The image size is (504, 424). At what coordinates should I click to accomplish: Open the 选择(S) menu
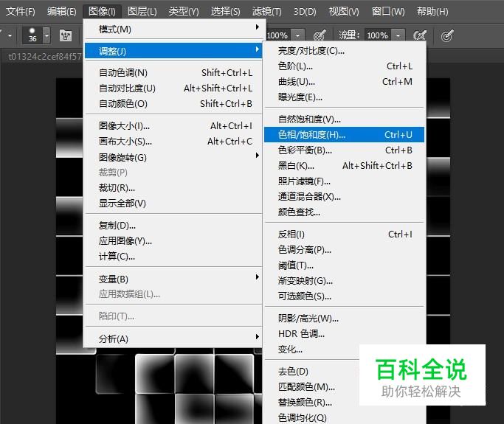[x=225, y=12]
